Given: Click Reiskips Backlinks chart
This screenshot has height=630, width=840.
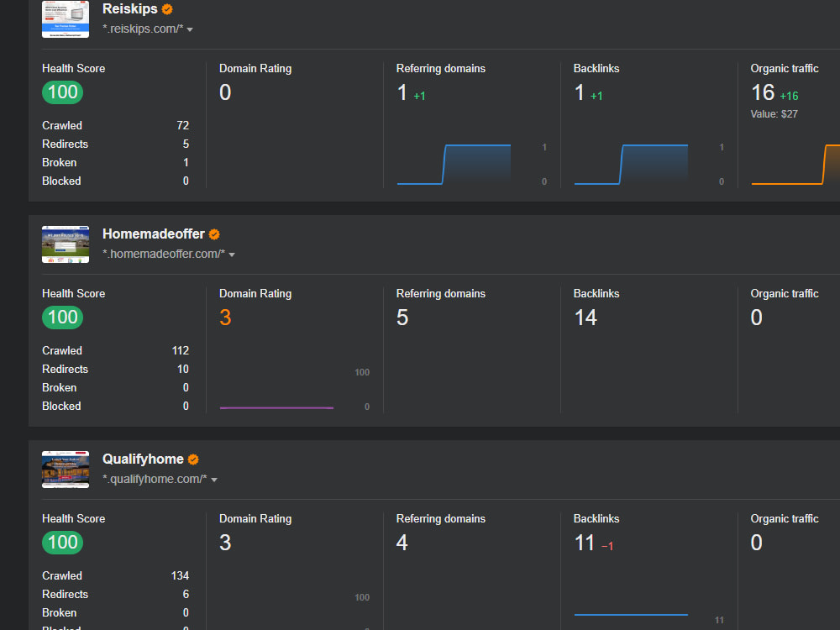Looking at the screenshot, I should tap(631, 165).
